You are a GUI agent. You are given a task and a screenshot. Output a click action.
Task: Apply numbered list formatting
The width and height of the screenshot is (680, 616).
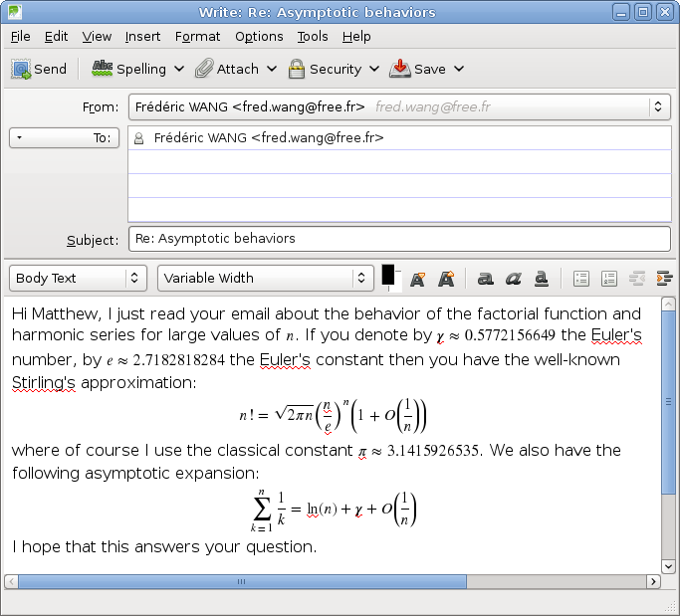click(x=609, y=279)
